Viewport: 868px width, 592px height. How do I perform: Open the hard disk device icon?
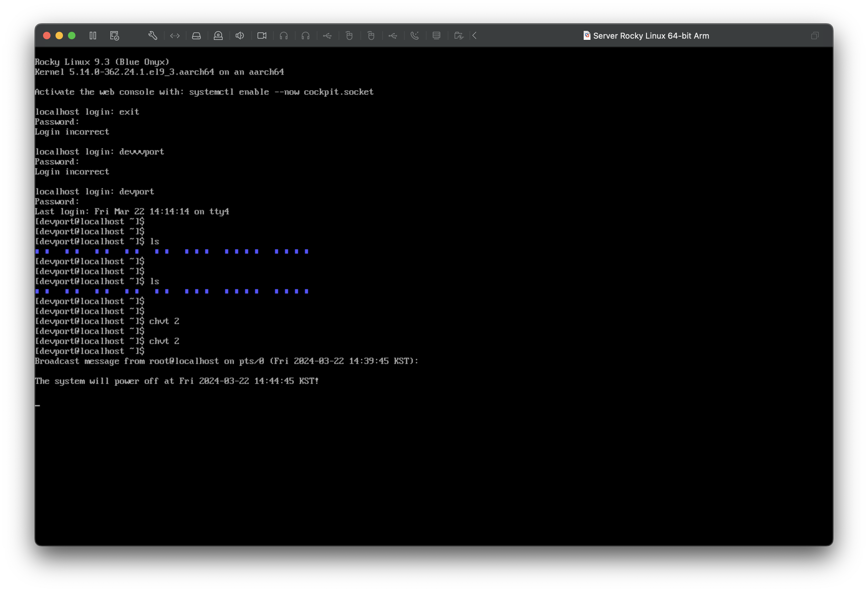(x=196, y=36)
